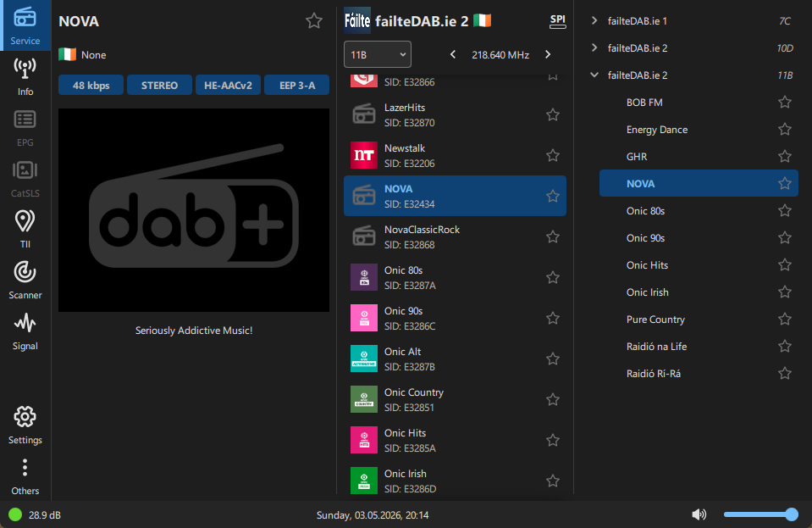Go to previous frequency channel
The width and height of the screenshot is (812, 528).
coord(453,54)
